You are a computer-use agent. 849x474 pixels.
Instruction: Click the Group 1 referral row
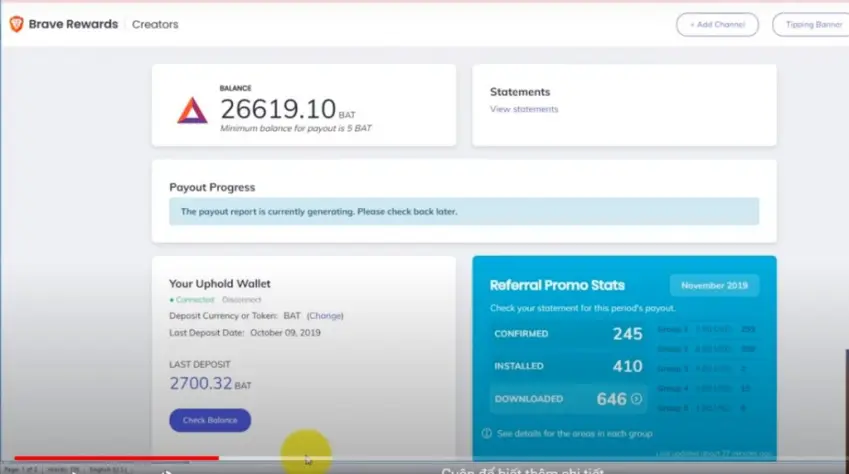pyautogui.click(x=707, y=329)
